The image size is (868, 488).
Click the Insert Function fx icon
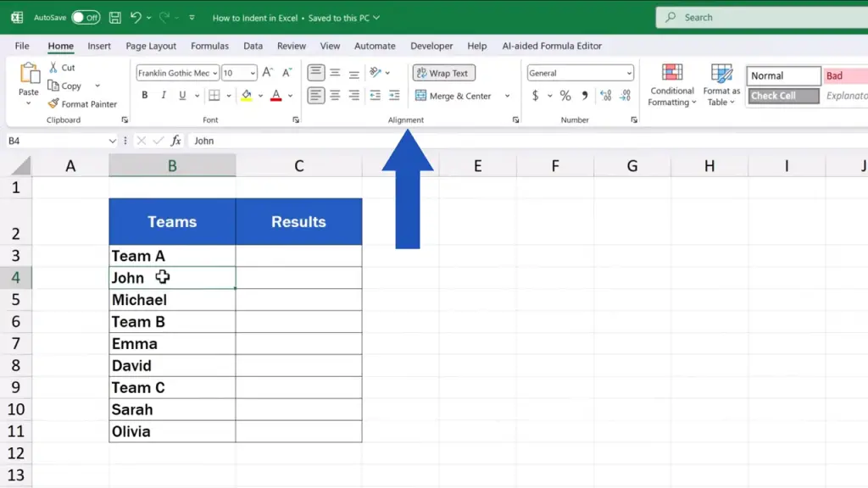175,141
